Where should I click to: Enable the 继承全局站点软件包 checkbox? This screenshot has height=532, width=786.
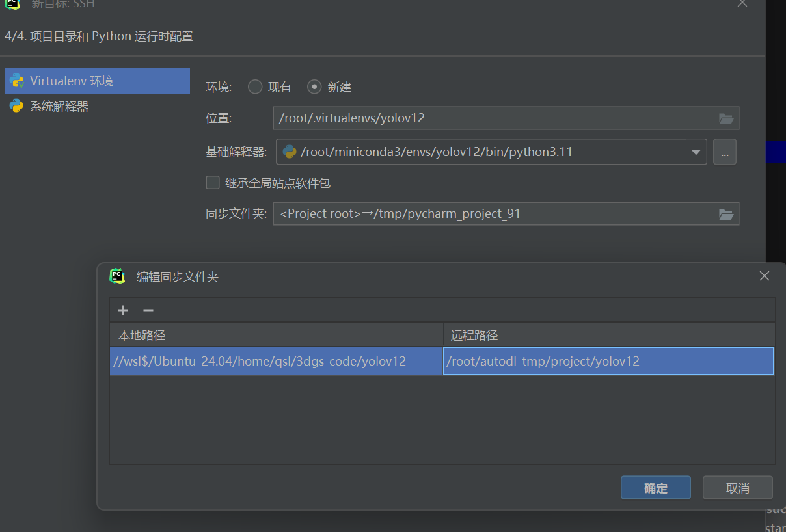pos(212,183)
